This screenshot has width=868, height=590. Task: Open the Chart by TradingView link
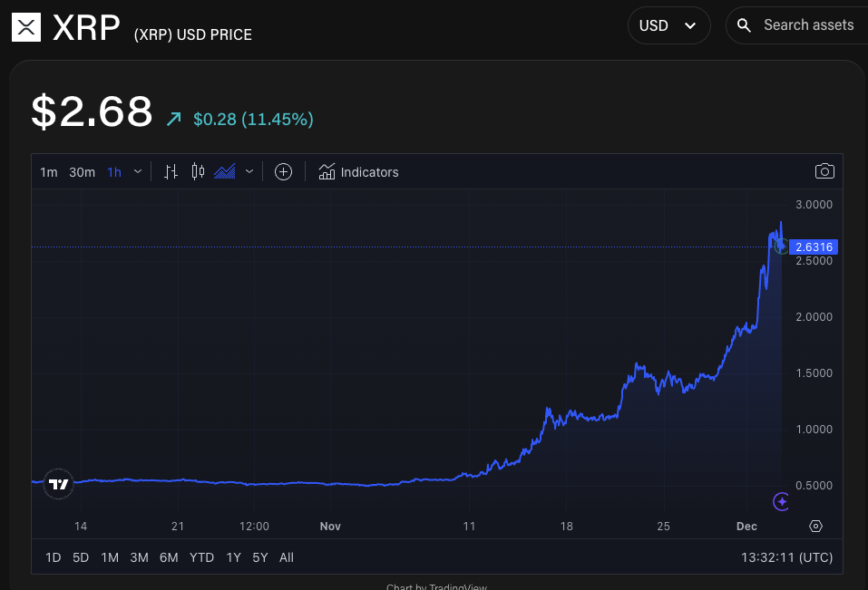(x=436, y=586)
